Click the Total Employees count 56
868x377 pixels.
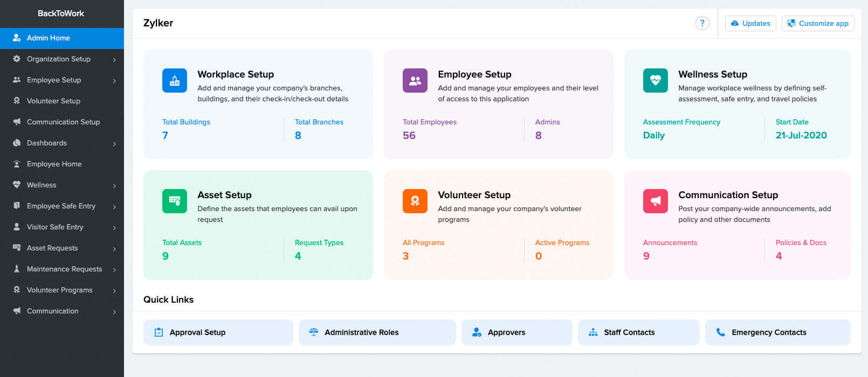(x=409, y=136)
